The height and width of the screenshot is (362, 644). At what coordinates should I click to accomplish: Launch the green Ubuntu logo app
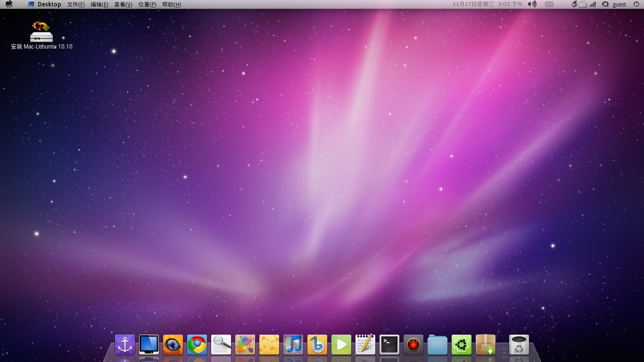tap(462, 345)
